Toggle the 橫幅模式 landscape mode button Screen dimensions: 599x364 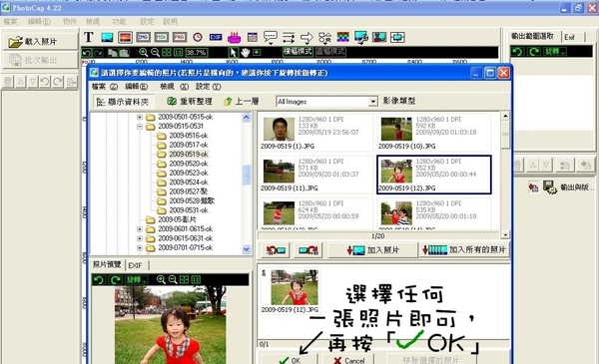(x=298, y=52)
